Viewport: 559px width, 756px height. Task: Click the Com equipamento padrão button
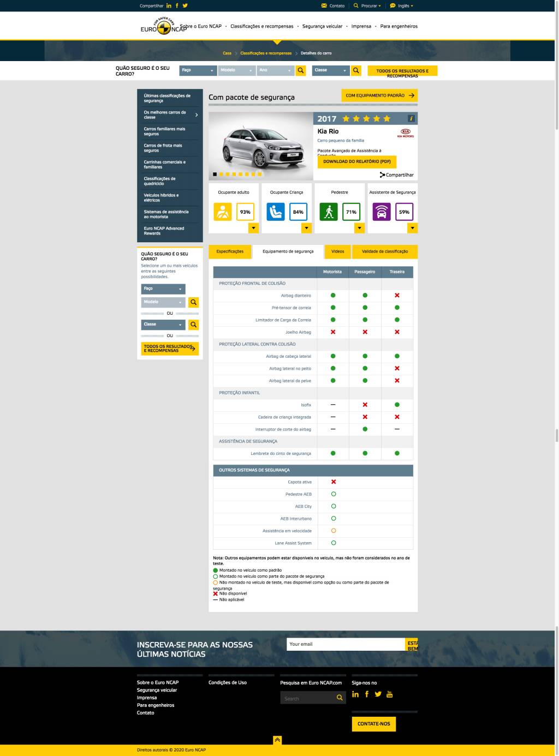[379, 95]
